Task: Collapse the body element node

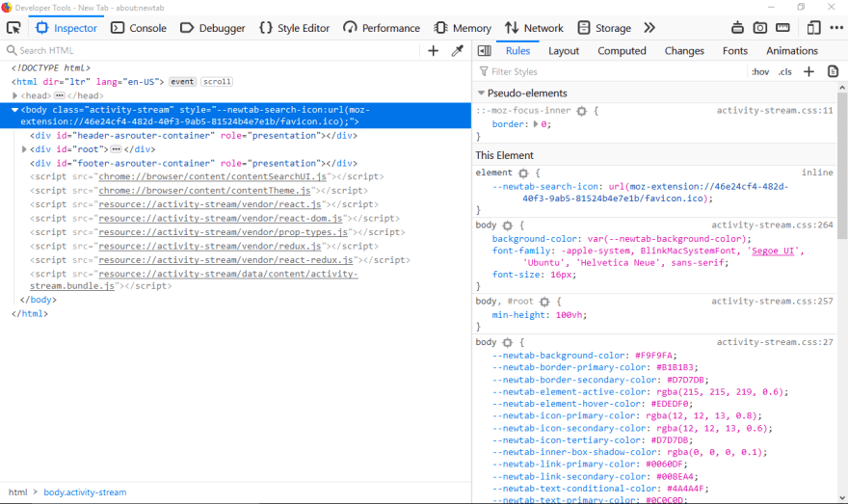Action: 14,110
